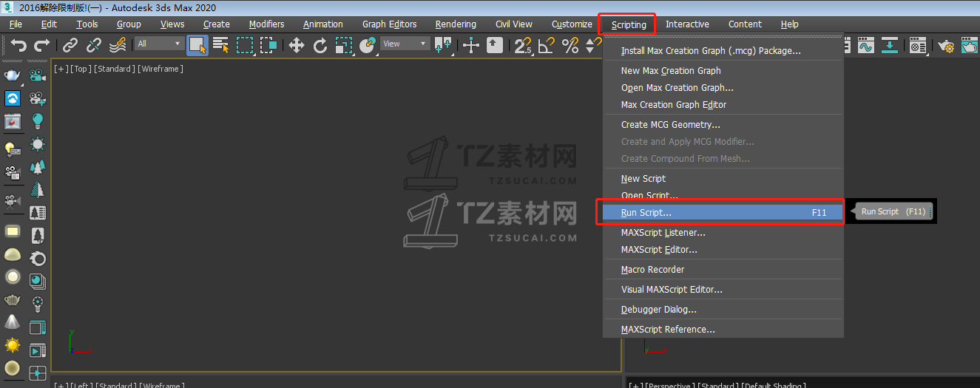Open the [Wireframe] shading menu
This screenshot has width=980, height=388.
160,69
